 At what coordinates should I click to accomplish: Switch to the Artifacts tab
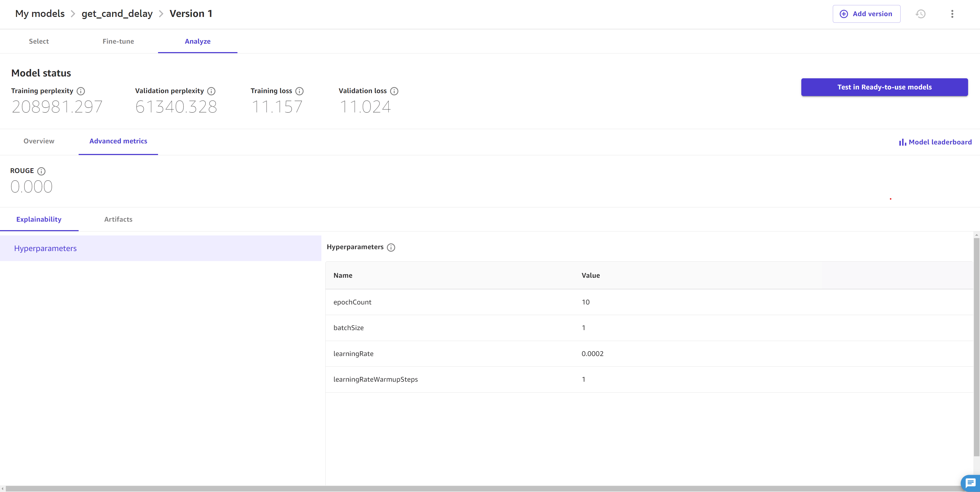pos(118,219)
